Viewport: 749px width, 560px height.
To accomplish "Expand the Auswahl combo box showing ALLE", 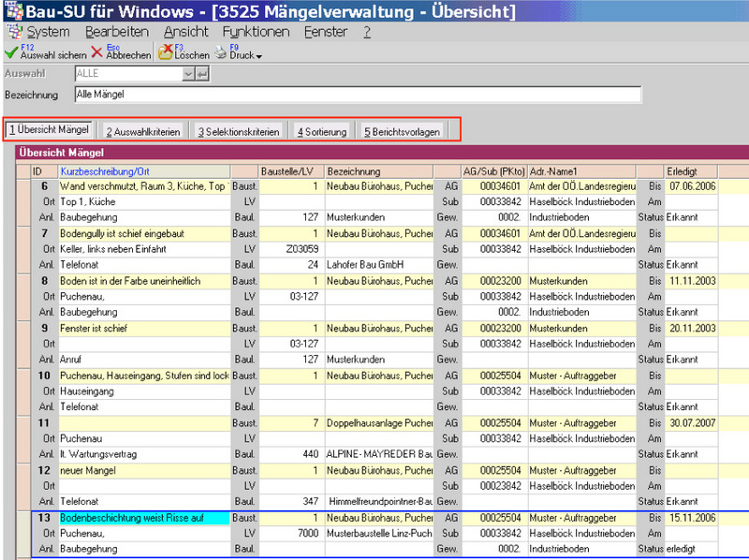I will pyautogui.click(x=188, y=74).
